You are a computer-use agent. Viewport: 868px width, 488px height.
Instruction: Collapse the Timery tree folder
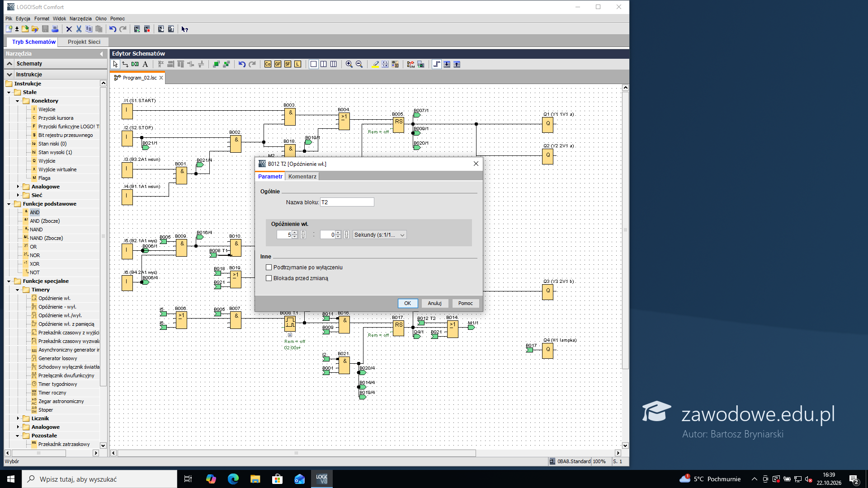pyautogui.click(x=18, y=290)
